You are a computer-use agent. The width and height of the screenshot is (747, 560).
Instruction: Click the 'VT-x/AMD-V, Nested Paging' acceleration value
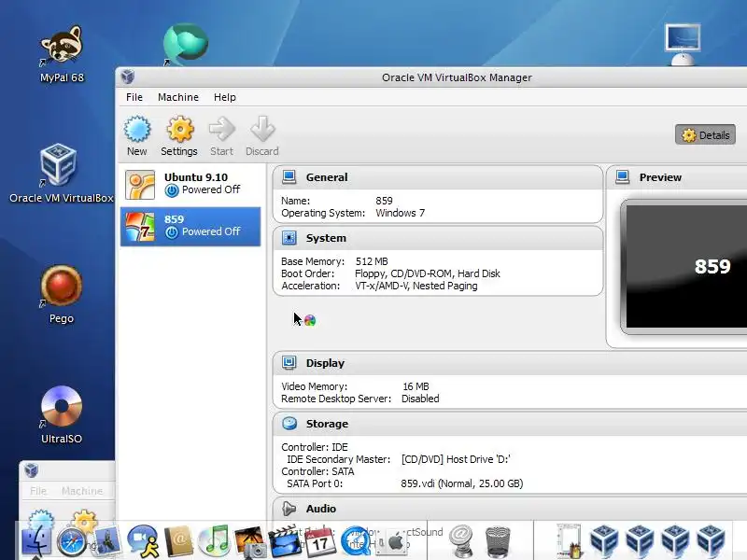[x=416, y=286]
